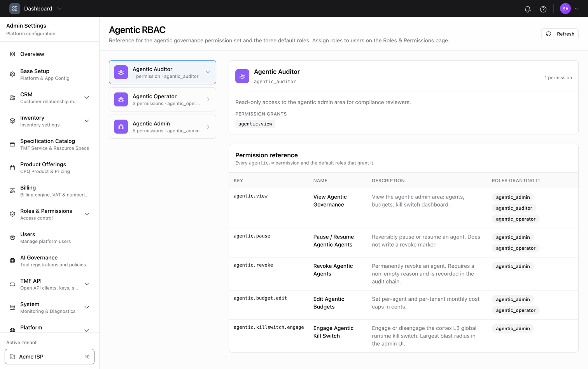Open the Overview menu item

[x=49, y=54]
